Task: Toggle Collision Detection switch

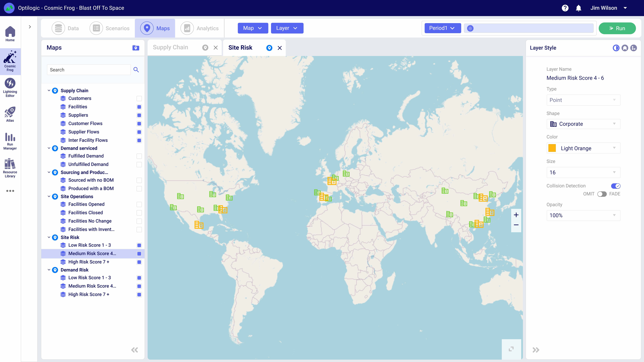Action: [615, 186]
